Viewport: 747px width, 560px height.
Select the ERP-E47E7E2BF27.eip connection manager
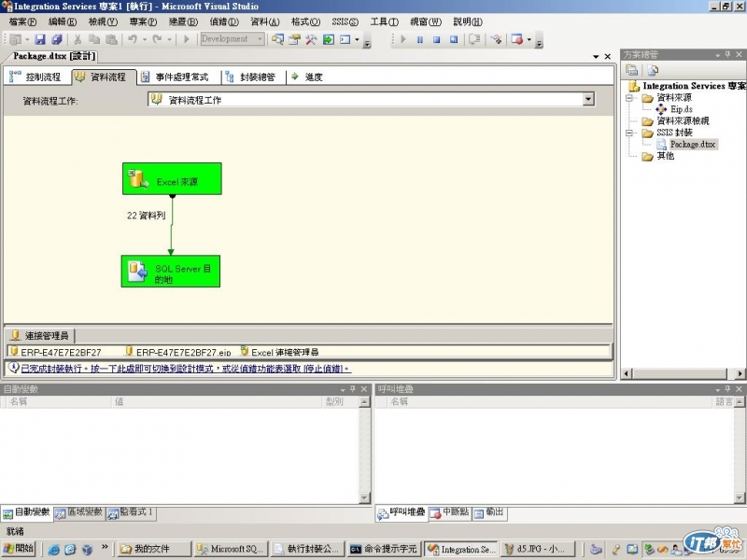tap(178, 352)
